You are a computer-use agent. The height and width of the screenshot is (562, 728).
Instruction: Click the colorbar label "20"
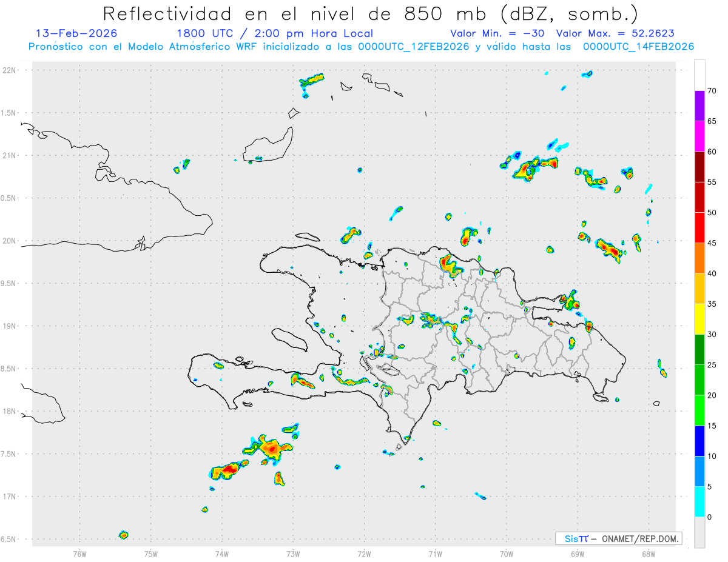coord(712,395)
